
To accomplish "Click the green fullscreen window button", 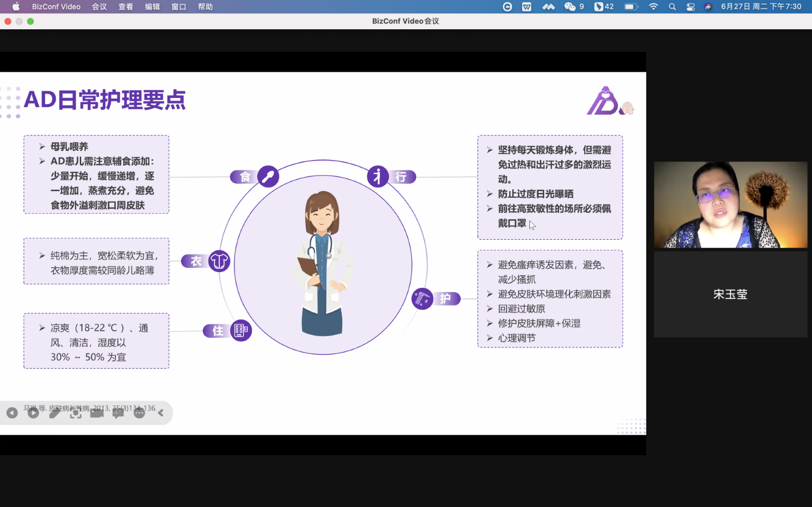I will click(x=30, y=21).
